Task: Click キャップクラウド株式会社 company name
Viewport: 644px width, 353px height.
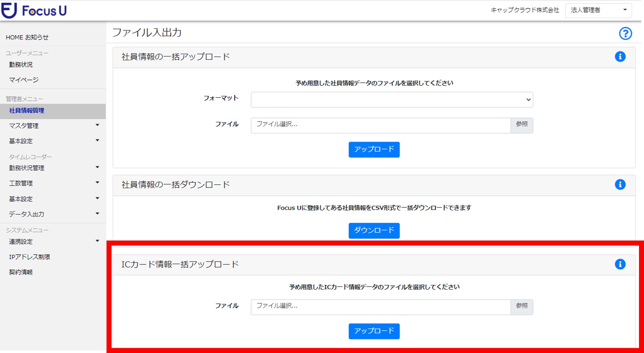Action: click(525, 10)
